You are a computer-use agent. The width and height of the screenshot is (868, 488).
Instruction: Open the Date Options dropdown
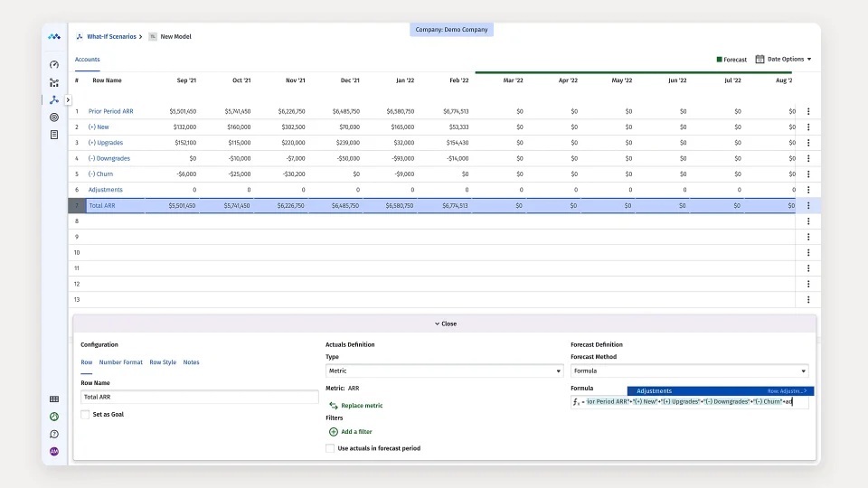coord(783,60)
